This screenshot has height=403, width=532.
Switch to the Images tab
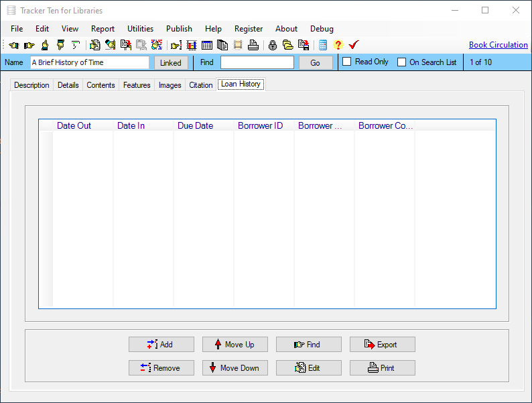[x=170, y=85]
